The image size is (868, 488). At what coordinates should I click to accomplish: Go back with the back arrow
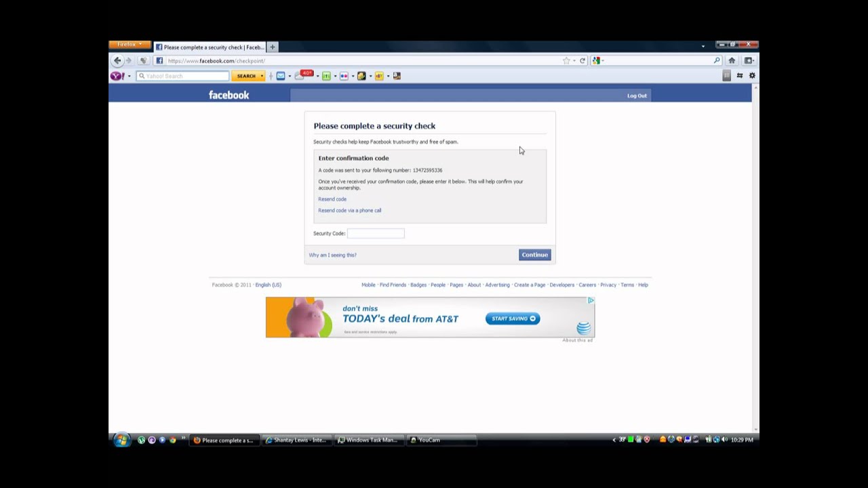tap(117, 61)
